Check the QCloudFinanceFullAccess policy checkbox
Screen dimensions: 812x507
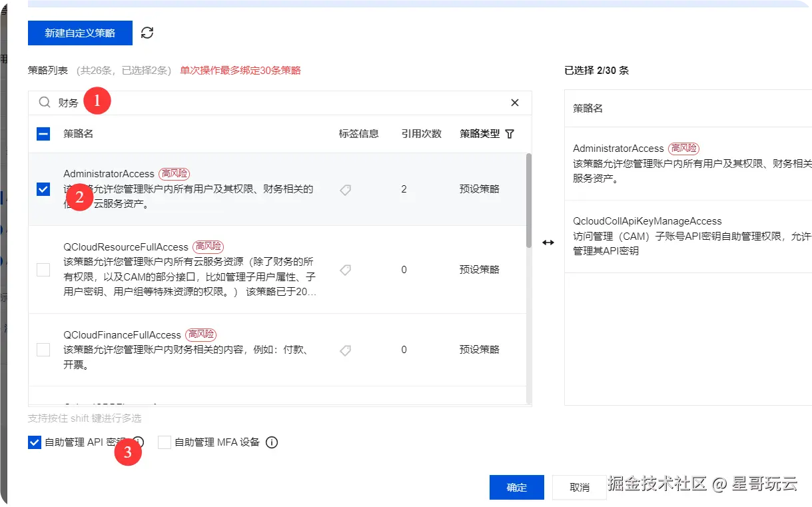(43, 350)
